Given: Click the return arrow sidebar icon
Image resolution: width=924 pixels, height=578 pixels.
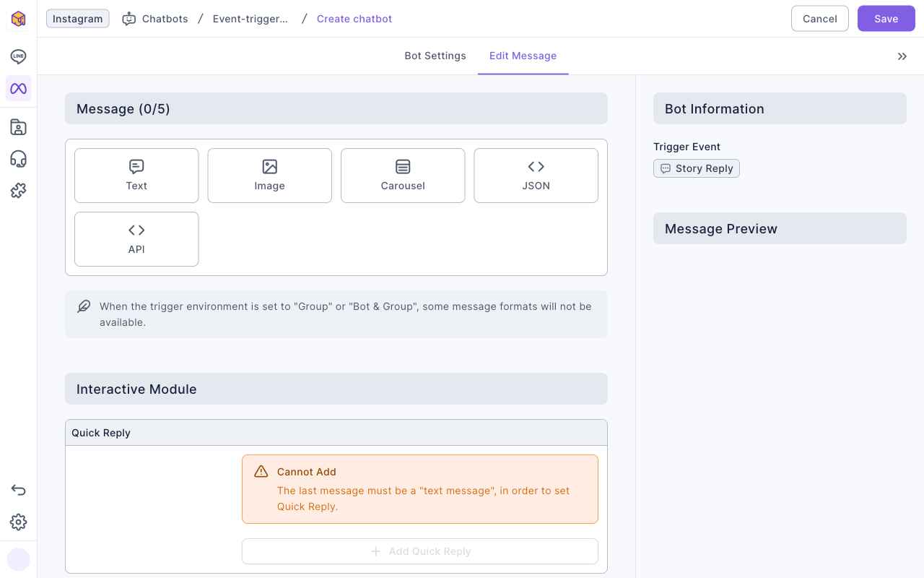Looking at the screenshot, I should 18,490.
